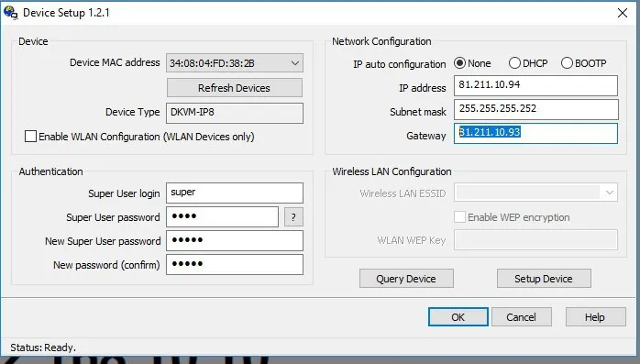Select the DHCP radio button
640x364 pixels.
click(514, 63)
